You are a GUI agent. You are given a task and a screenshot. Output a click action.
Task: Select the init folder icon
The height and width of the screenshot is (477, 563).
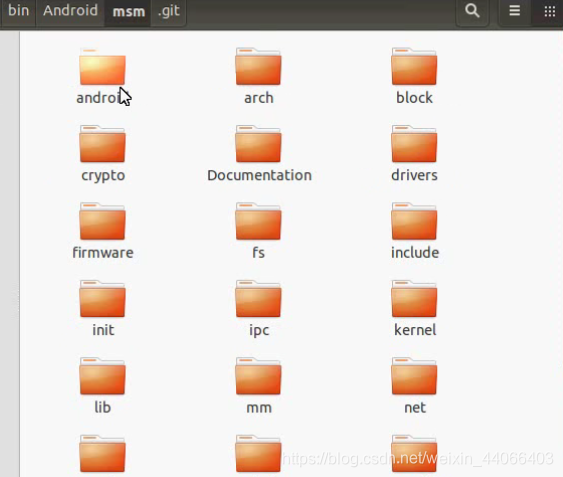[102, 298]
